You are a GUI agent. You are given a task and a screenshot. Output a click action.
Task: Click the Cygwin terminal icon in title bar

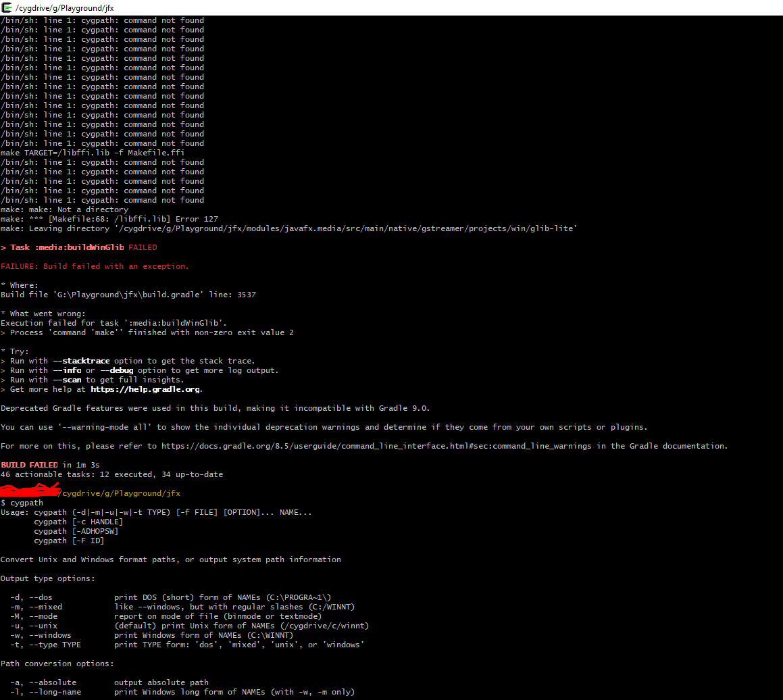pyautogui.click(x=7, y=7)
